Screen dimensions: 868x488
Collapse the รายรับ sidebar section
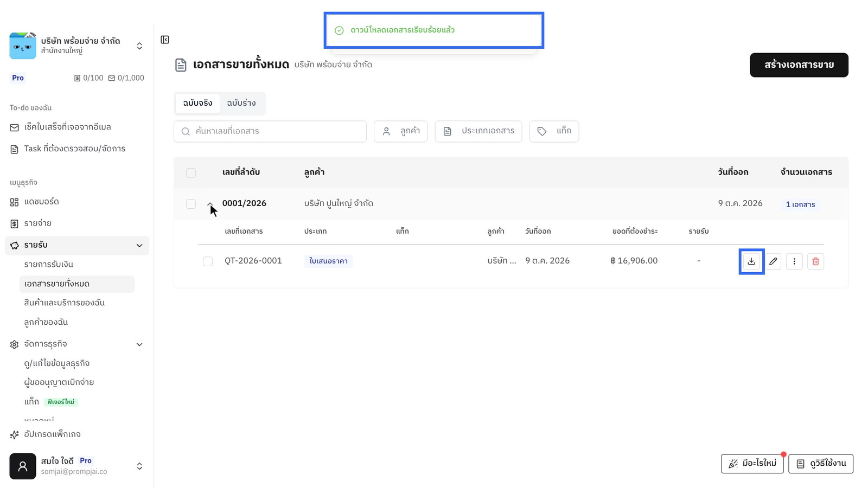139,246
